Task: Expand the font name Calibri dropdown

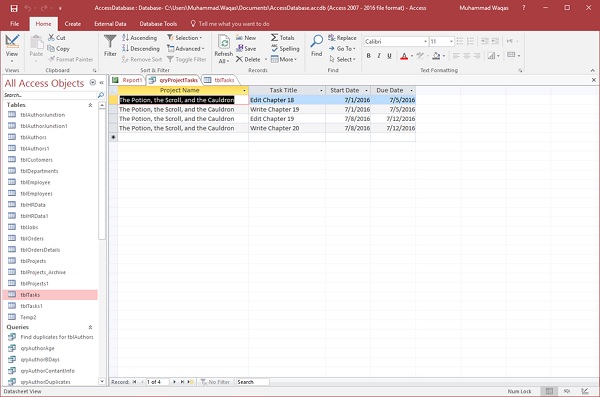Action: [425, 41]
